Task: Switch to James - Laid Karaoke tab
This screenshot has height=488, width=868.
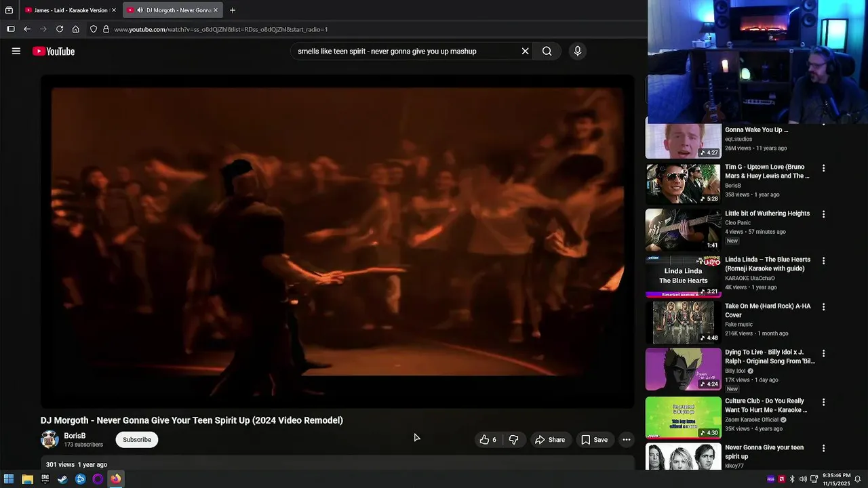Action: [66, 10]
